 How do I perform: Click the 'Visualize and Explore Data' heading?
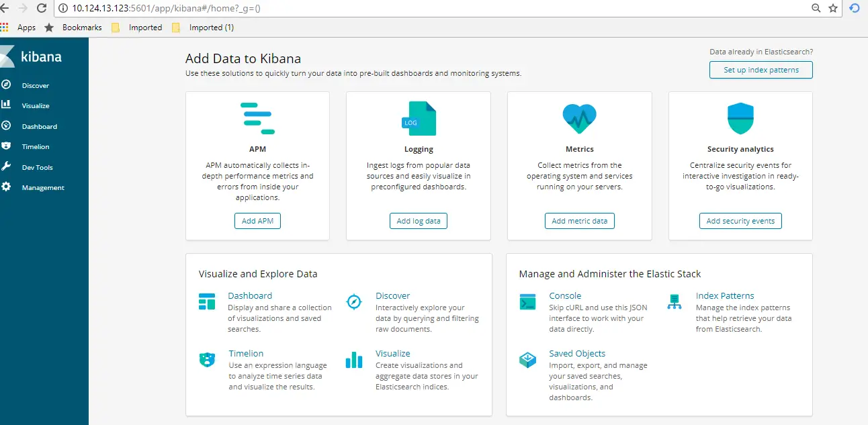258,274
